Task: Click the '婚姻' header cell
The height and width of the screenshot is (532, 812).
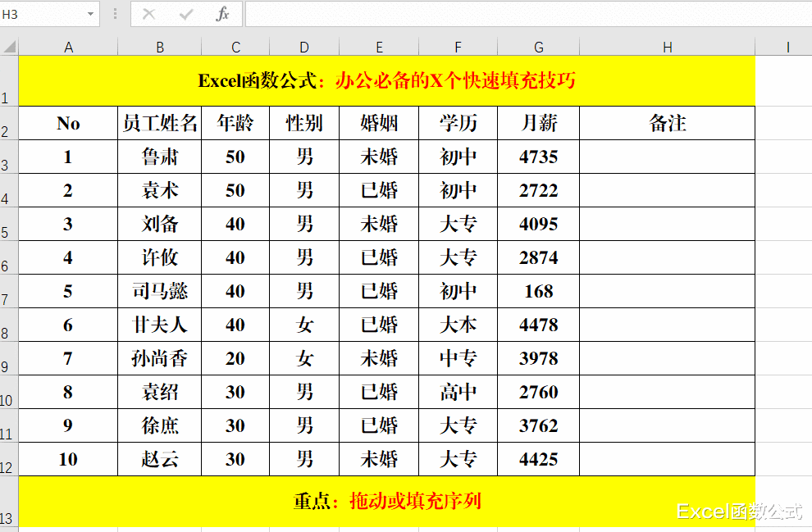Action: pyautogui.click(x=379, y=123)
